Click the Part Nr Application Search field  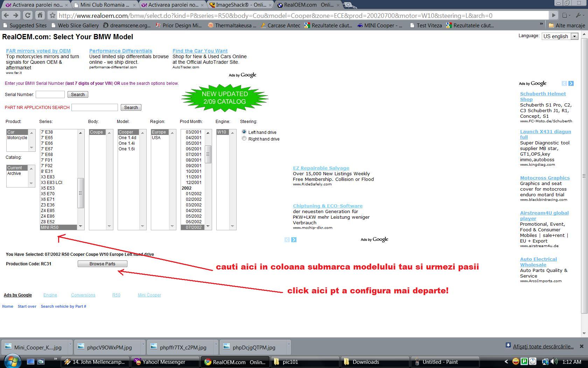(94, 107)
